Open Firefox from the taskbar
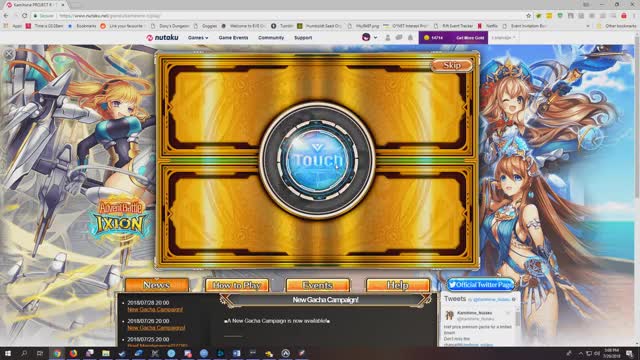 click(73, 353)
